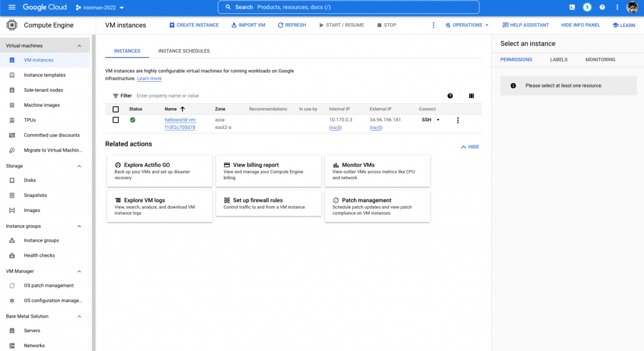Image resolution: width=644 pixels, height=351 pixels.
Task: Open the instance row more actions menu
Action: click(x=458, y=120)
